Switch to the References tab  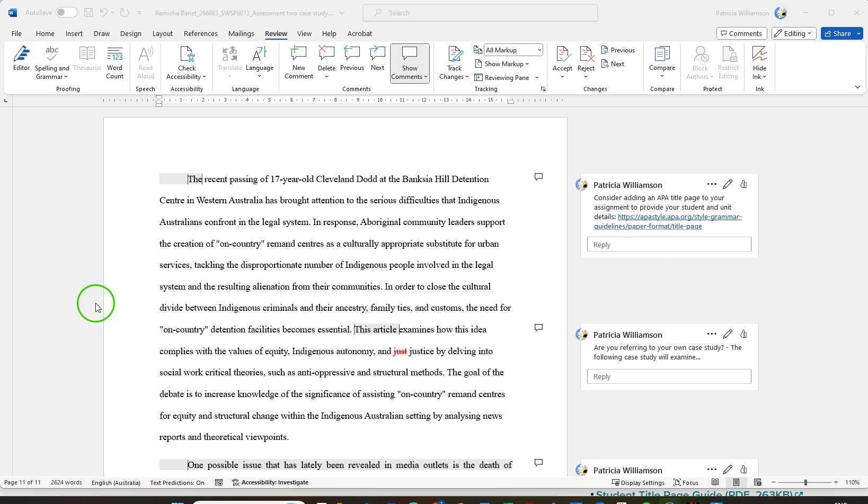200,33
